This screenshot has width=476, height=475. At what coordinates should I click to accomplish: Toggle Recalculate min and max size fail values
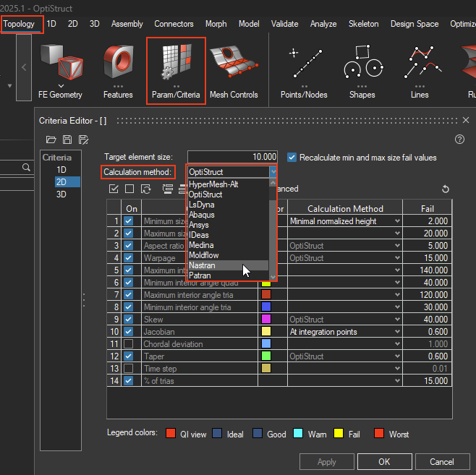click(x=292, y=158)
